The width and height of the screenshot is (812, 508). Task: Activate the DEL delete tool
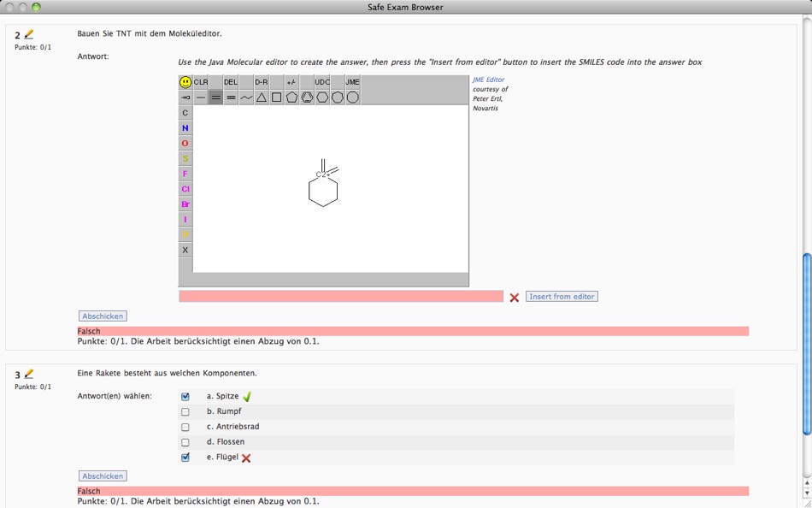click(231, 82)
